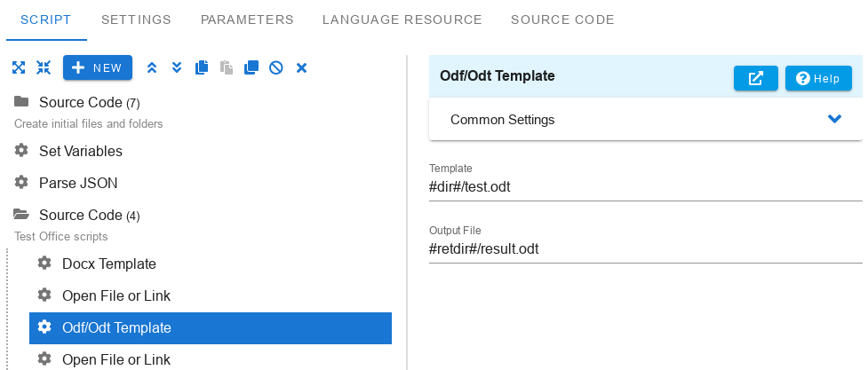Select the Docx Template command
The width and height of the screenshot is (868, 370).
[x=108, y=264]
